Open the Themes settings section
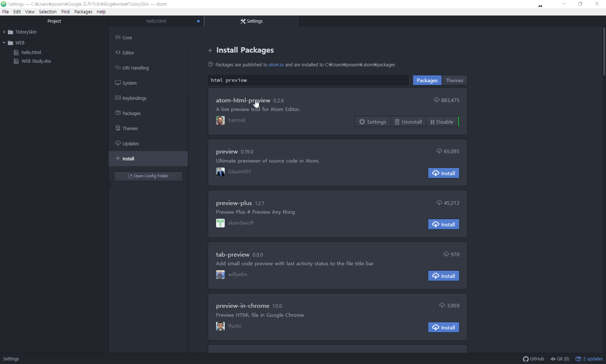 pos(148,128)
